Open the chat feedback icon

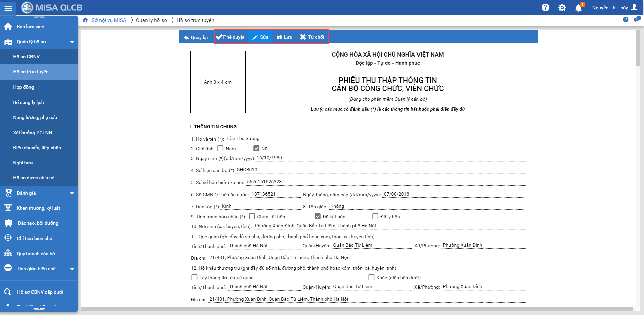click(637, 20)
